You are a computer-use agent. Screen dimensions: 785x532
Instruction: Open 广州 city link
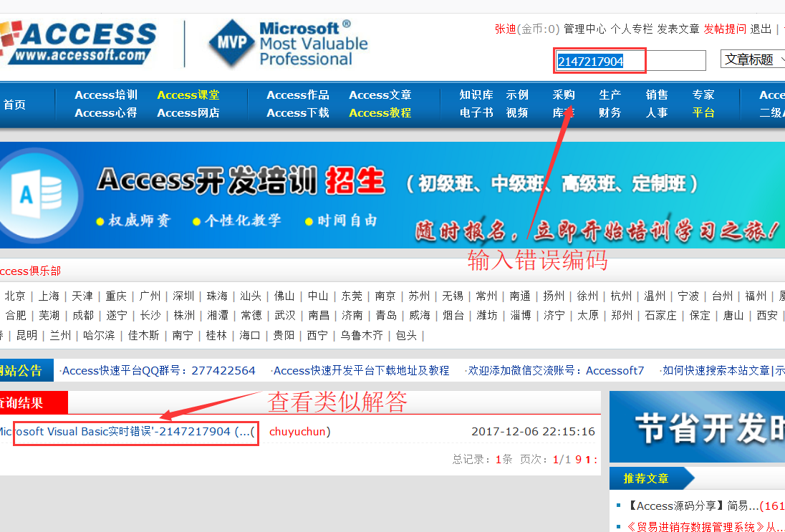coord(150,296)
